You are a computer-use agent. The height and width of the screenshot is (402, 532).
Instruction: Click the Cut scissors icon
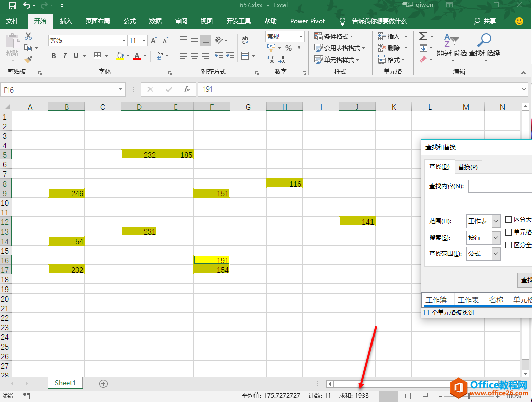28,36
